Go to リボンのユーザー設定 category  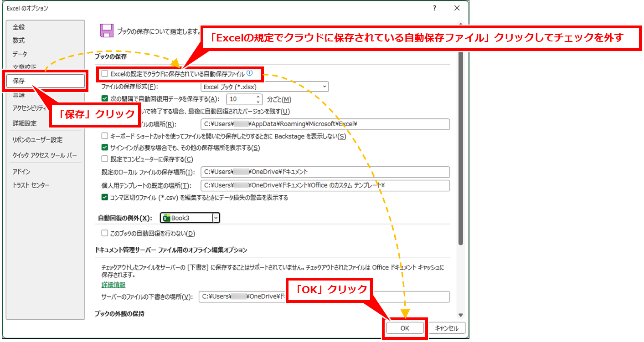coord(37,140)
